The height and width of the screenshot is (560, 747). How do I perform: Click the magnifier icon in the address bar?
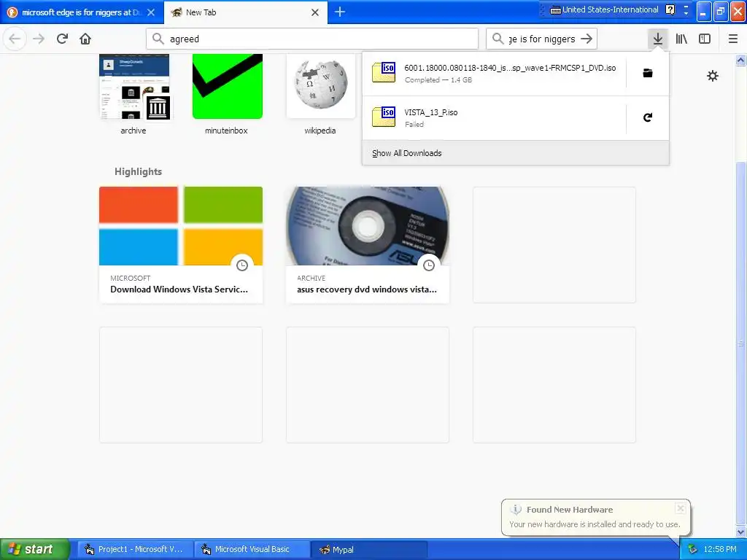[158, 39]
